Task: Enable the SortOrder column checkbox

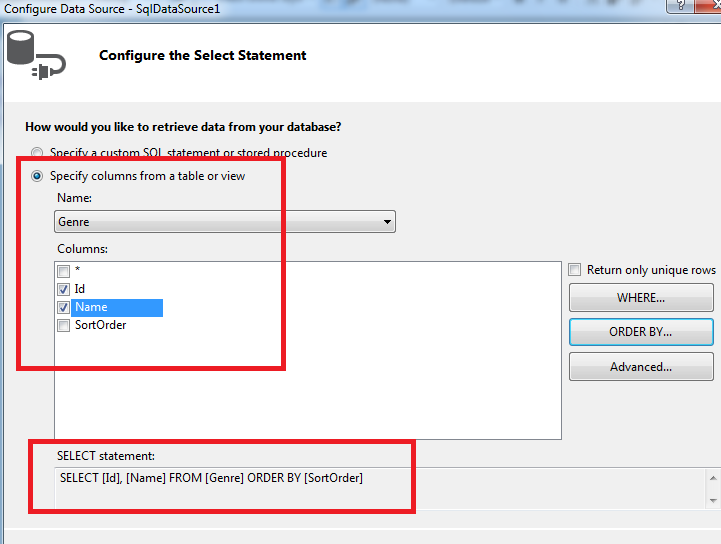Action: pos(64,326)
